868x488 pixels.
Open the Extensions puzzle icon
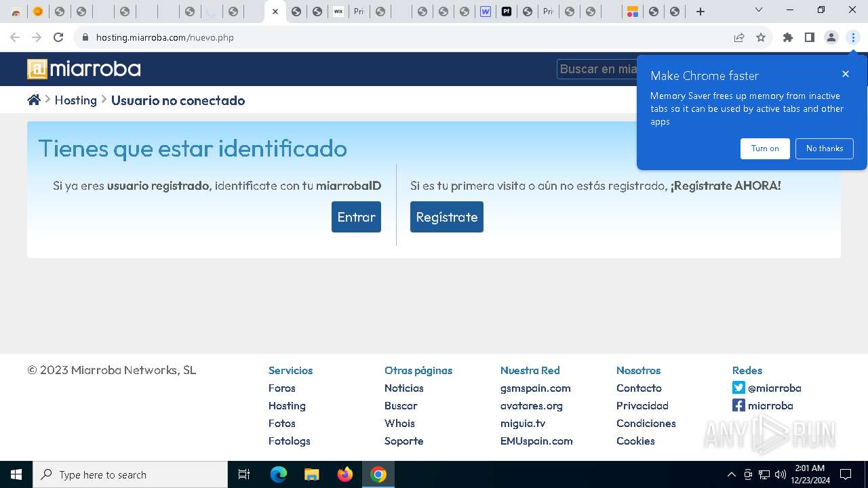(x=788, y=37)
